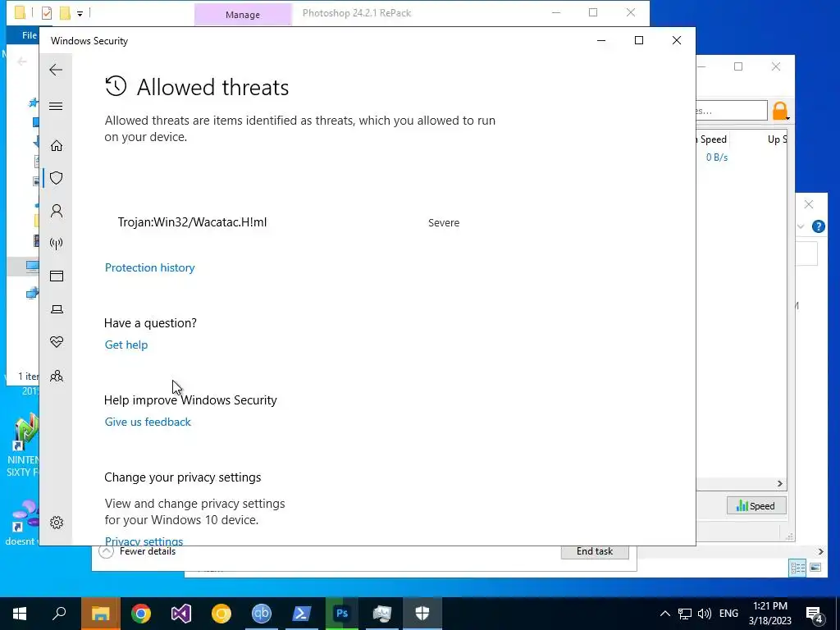This screenshot has width=840, height=630.
Task: Open the quick access toolbar dropdown arrow
Action: tap(80, 13)
